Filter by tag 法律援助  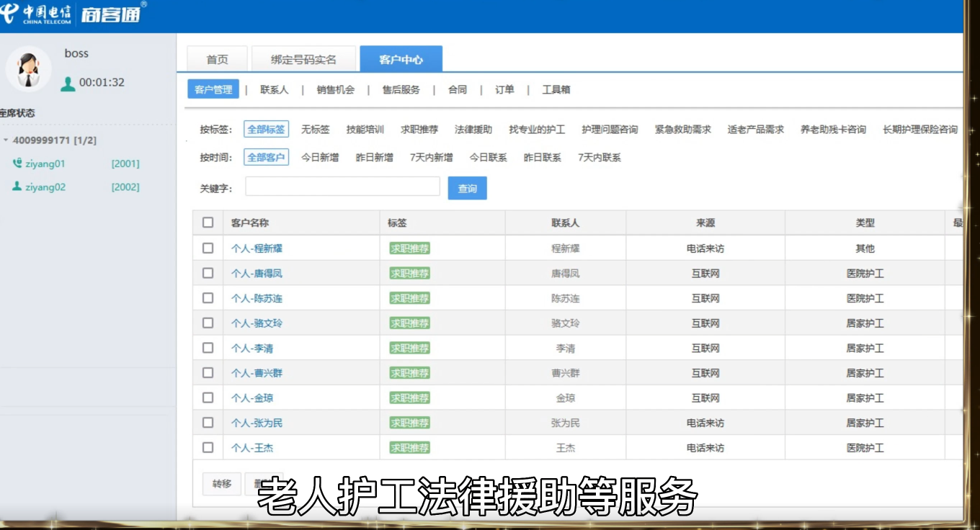click(x=473, y=130)
